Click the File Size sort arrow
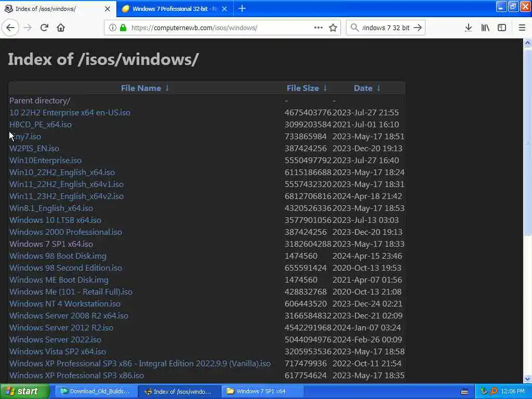Image resolution: width=532 pixels, height=399 pixels. coord(325,88)
